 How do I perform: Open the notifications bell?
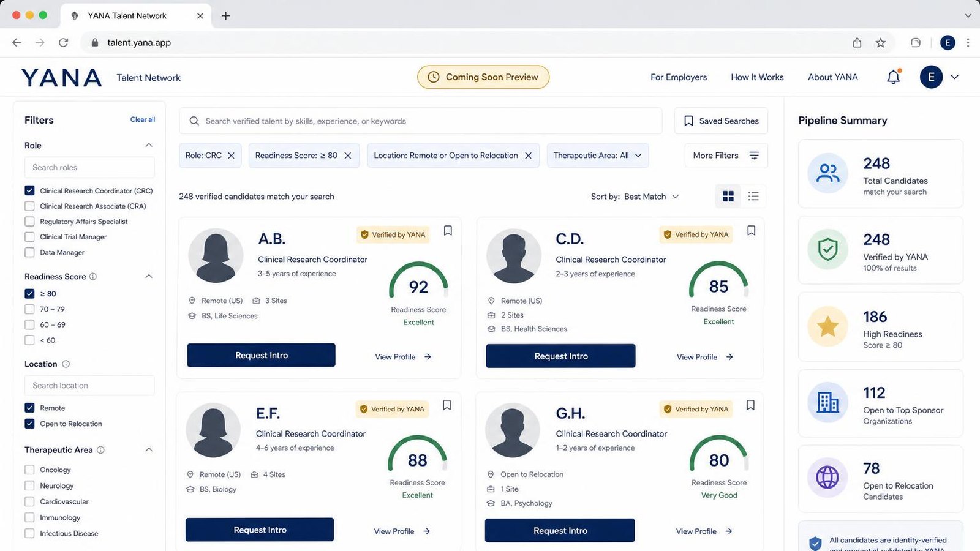click(x=894, y=77)
